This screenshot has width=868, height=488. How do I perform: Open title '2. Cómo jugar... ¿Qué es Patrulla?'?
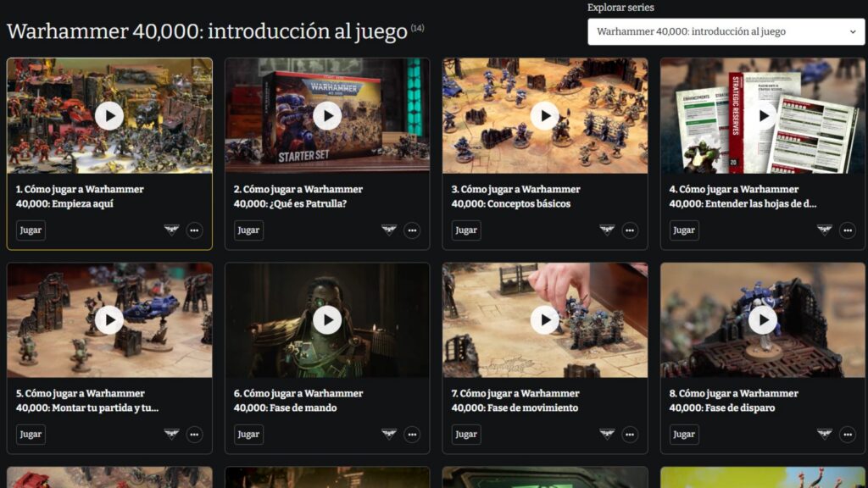pyautogui.click(x=298, y=197)
